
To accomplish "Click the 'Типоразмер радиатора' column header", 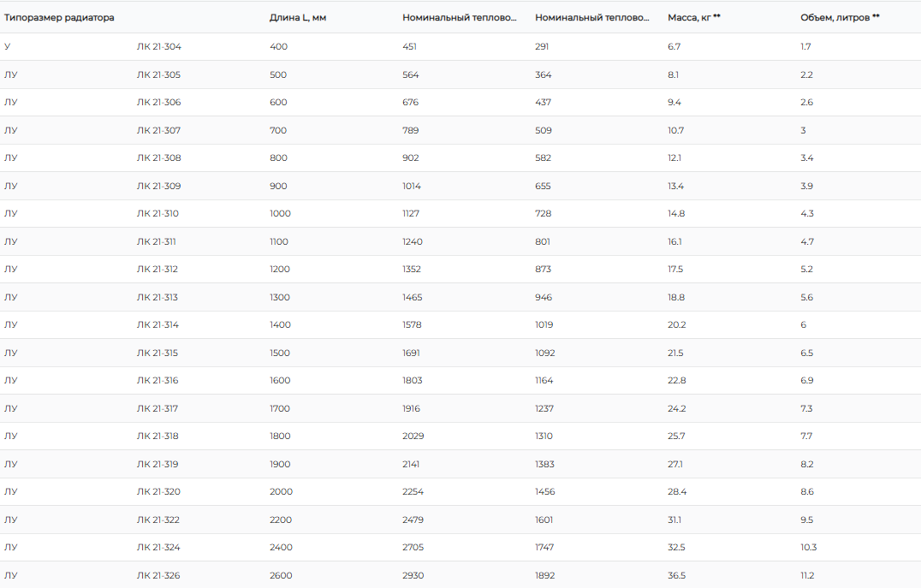I will pyautogui.click(x=59, y=17).
